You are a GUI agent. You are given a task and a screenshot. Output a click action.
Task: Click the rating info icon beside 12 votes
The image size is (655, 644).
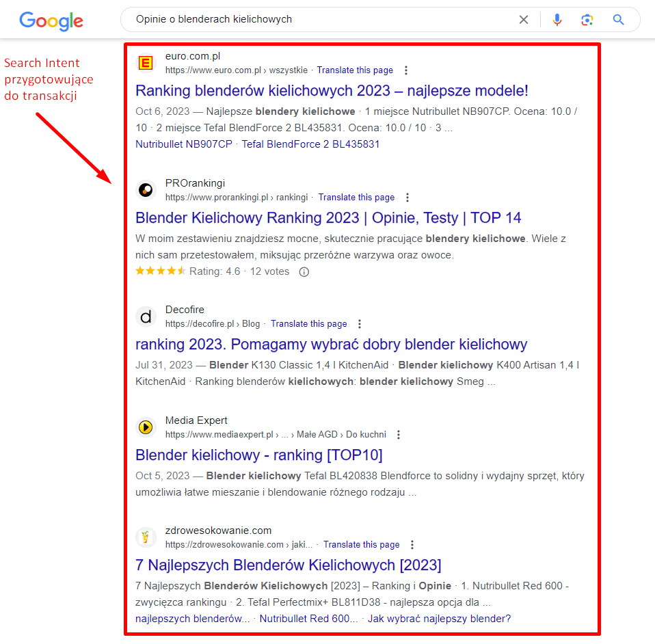click(304, 272)
